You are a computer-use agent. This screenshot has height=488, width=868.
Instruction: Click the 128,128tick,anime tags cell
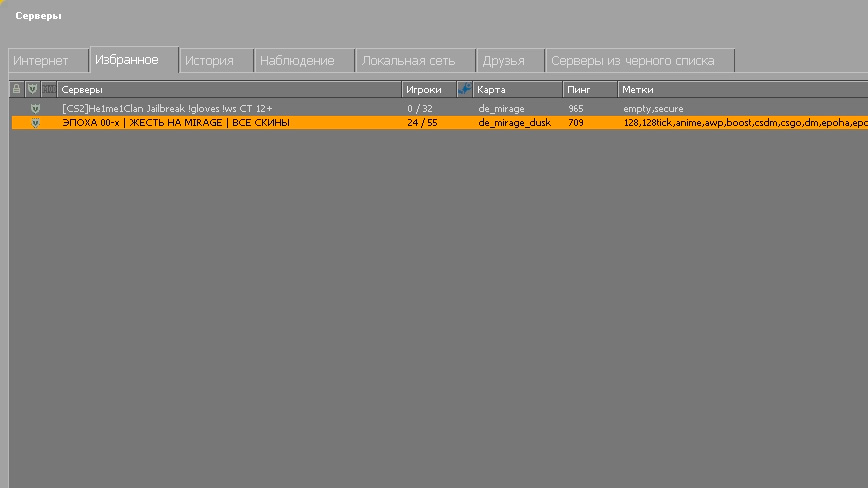745,123
